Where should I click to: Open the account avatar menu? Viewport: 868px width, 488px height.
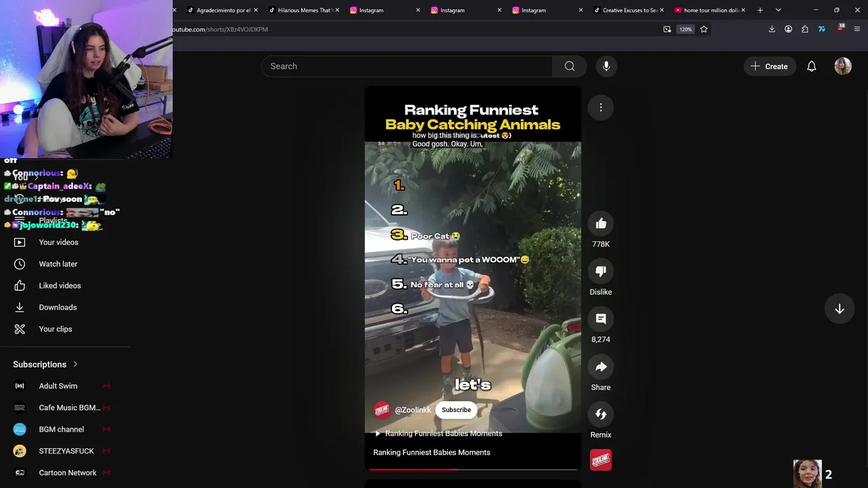[x=843, y=66]
